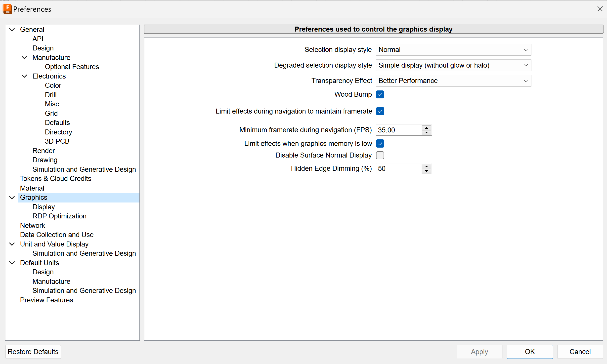The image size is (607, 364).
Task: Click the Fusion 360 app icon
Action: tap(7, 9)
